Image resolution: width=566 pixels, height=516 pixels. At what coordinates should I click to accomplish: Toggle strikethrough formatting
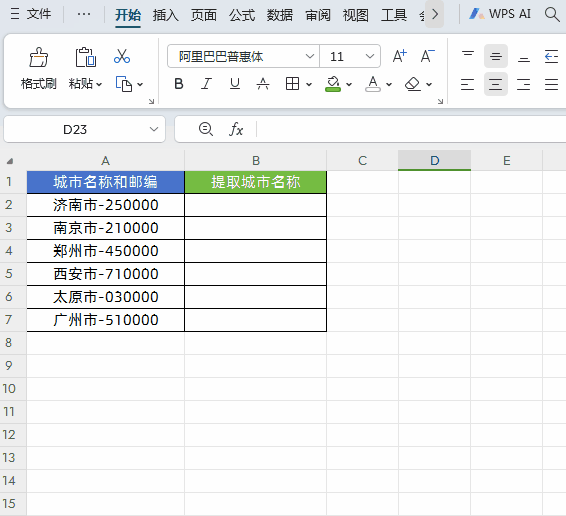tap(263, 84)
